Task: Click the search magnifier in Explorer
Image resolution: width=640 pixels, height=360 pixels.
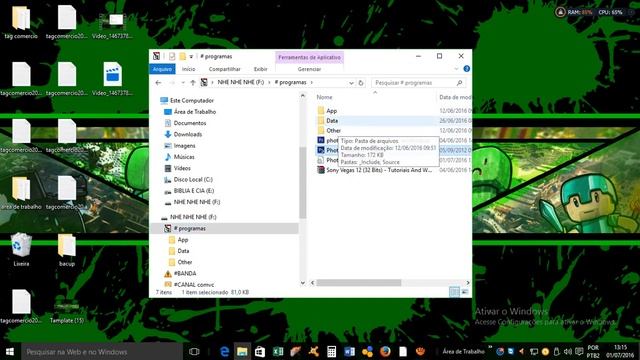Action: point(460,82)
